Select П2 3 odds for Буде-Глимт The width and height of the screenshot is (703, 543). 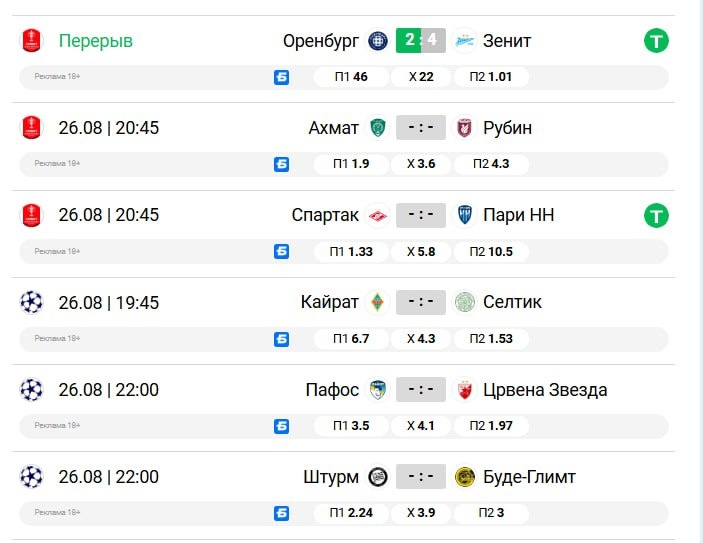click(491, 513)
